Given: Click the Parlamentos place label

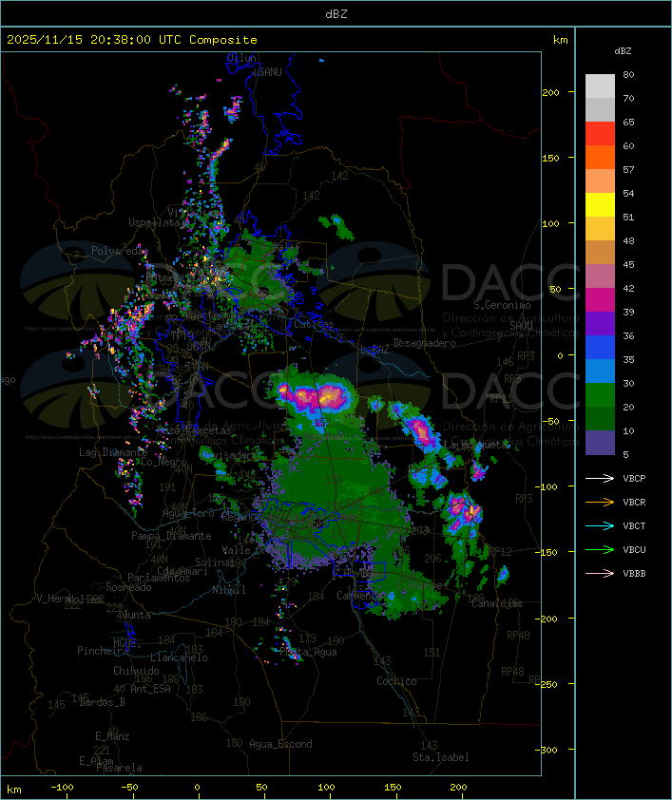Looking at the screenshot, I should pyautogui.click(x=159, y=578).
